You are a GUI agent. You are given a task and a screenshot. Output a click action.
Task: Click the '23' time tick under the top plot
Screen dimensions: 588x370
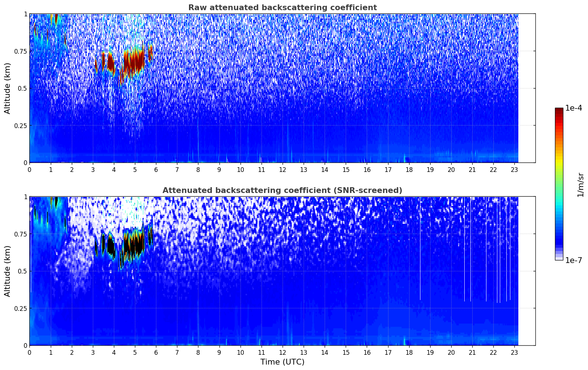514,170
